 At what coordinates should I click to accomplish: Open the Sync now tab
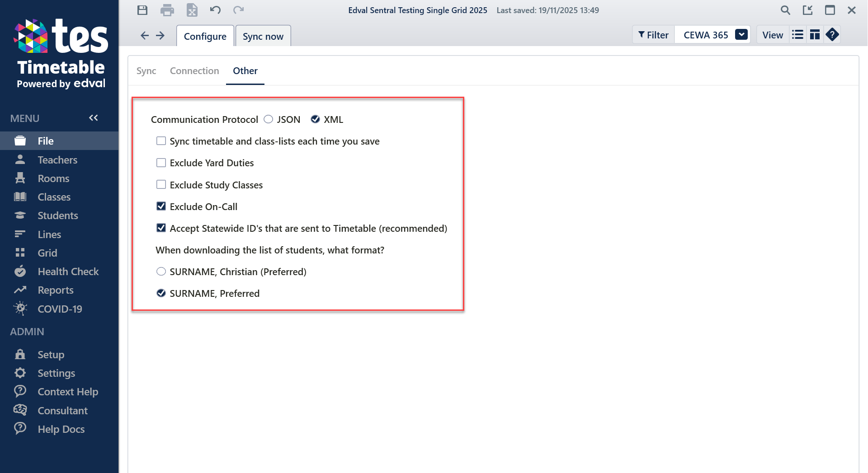pyautogui.click(x=263, y=36)
